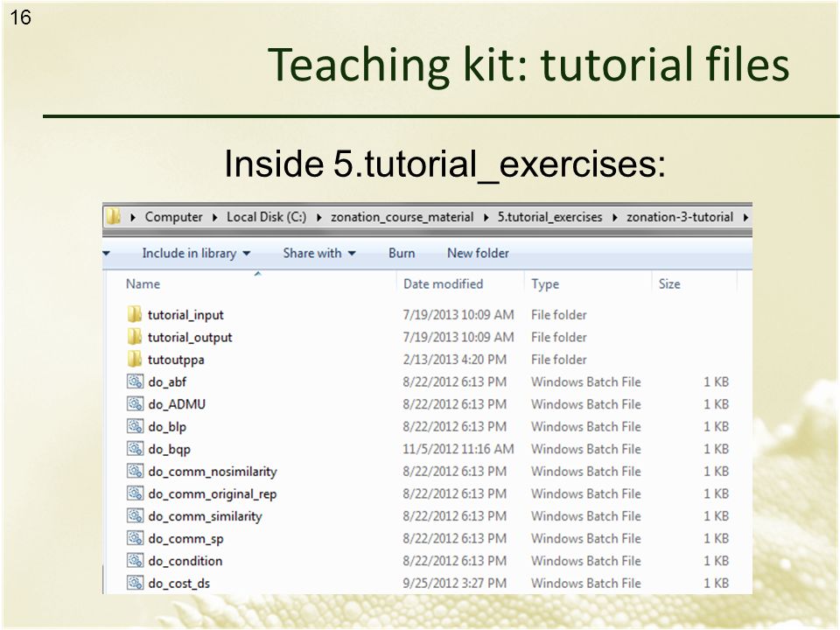Image resolution: width=840 pixels, height=630 pixels.
Task: Click the New folder button
Action: 478,253
